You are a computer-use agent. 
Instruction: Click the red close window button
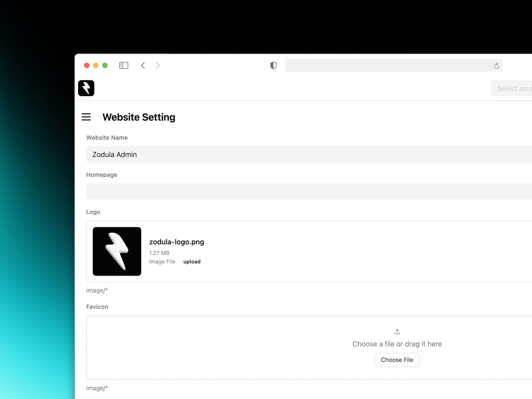pos(87,65)
